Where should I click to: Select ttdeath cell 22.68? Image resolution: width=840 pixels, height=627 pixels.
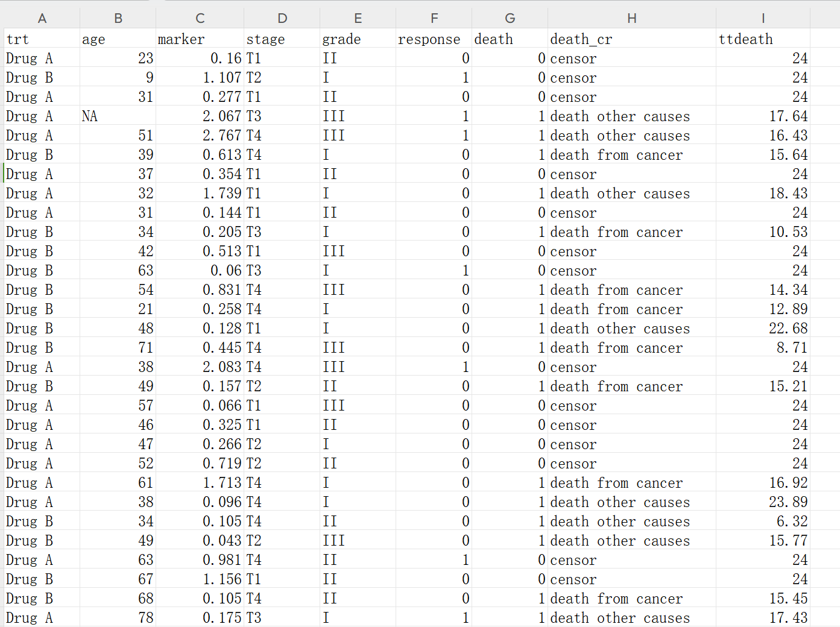763,328
